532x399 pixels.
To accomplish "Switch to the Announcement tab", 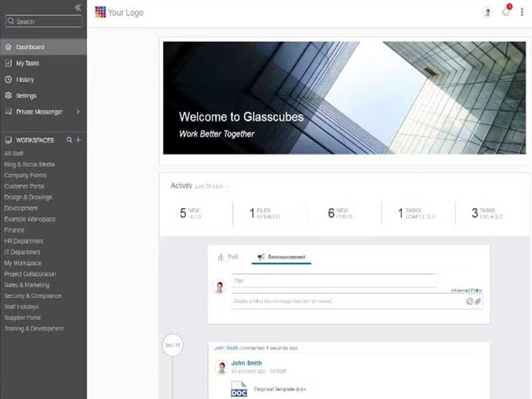I will click(281, 257).
